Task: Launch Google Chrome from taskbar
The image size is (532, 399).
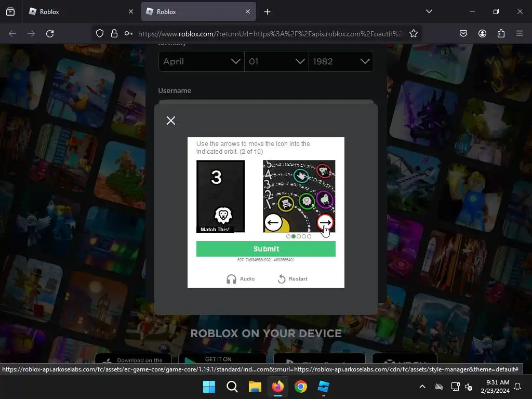Action: point(301,387)
